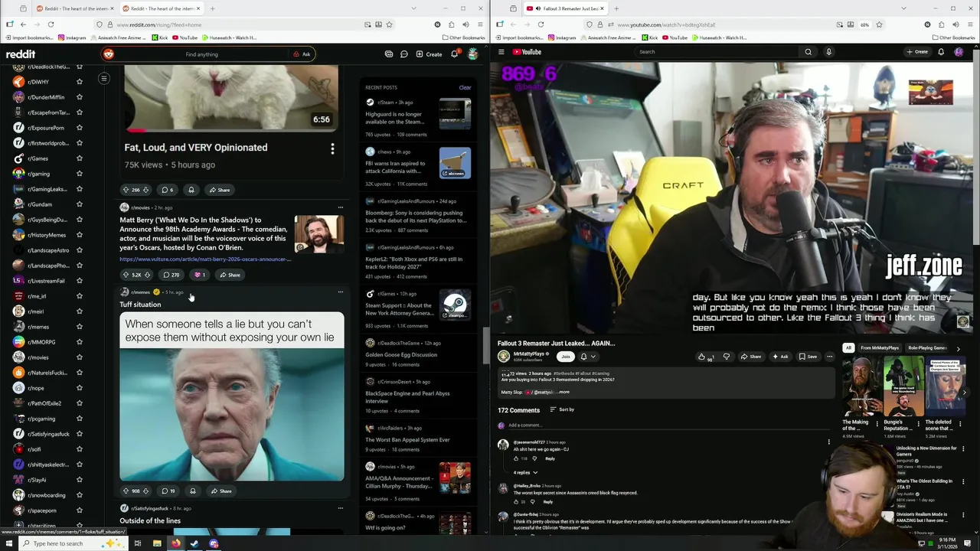980x551 pixels.
Task: Select All chip in YouTube recommendations
Action: point(848,348)
